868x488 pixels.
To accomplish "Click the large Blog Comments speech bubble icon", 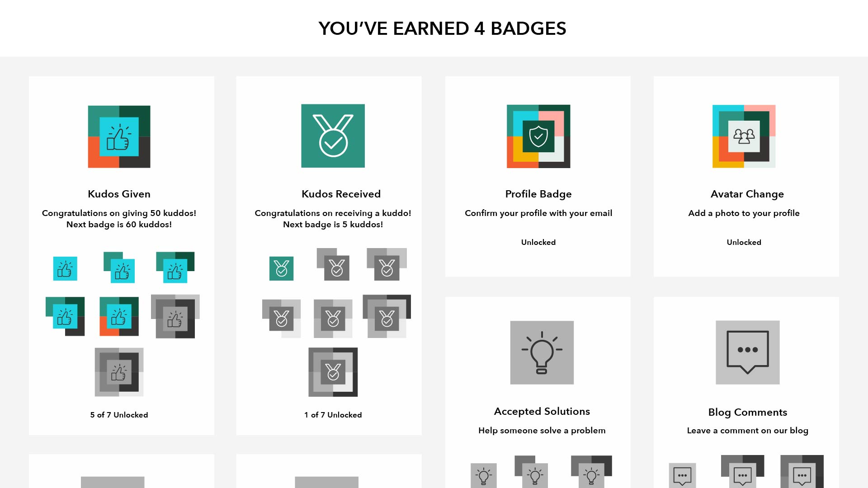I will [747, 352].
